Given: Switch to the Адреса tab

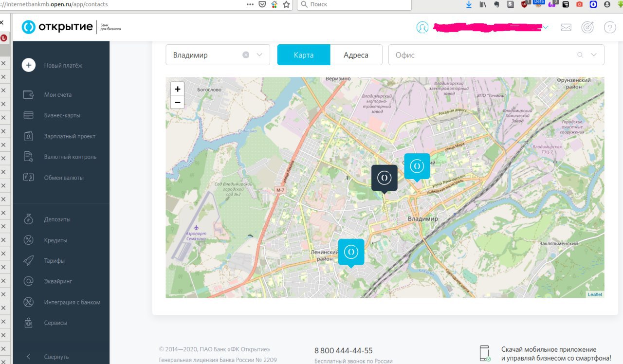Looking at the screenshot, I should click(356, 55).
